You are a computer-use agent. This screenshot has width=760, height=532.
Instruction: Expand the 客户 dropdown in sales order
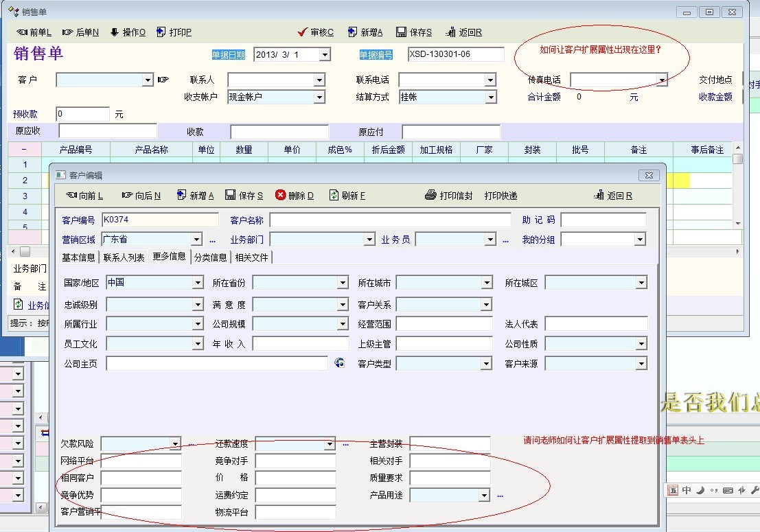[148, 80]
